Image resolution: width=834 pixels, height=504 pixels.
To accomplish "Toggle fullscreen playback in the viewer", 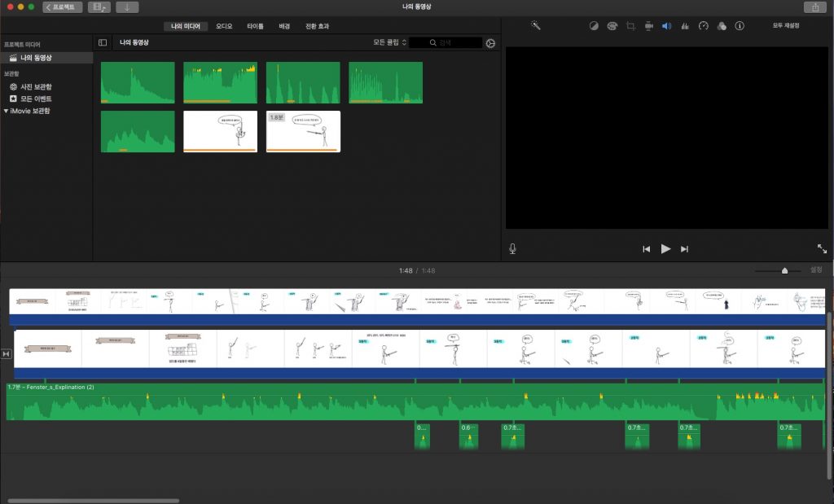I will tap(822, 249).
